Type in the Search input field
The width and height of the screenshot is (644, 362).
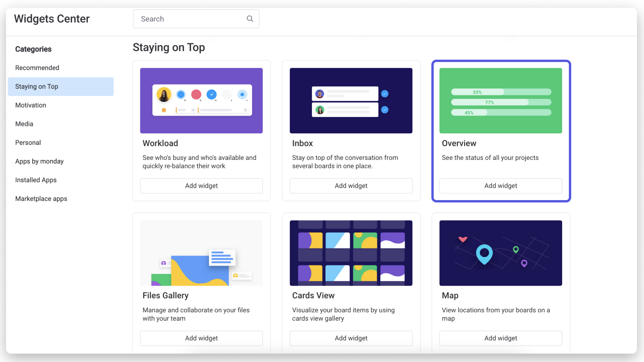coord(191,19)
